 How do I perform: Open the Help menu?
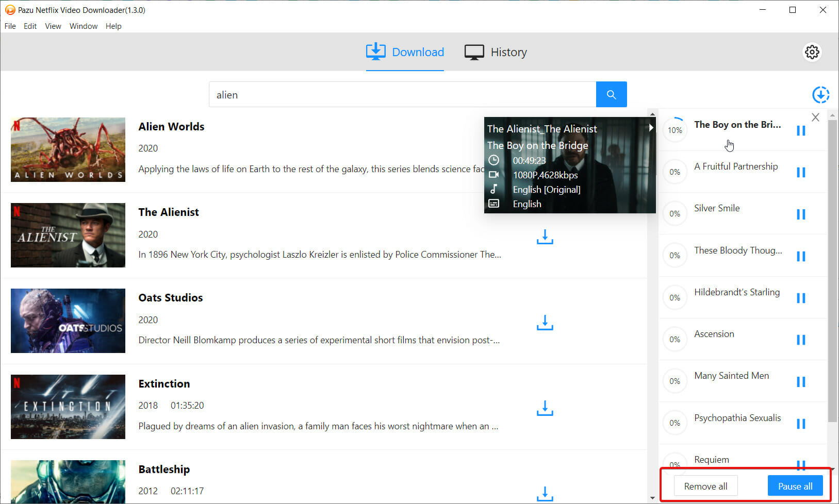(x=113, y=26)
